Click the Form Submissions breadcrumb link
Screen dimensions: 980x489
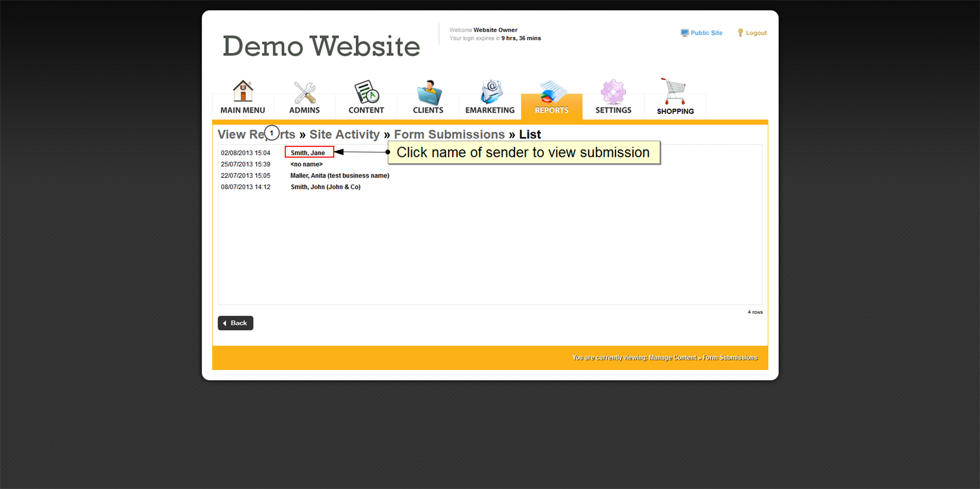coord(449,135)
